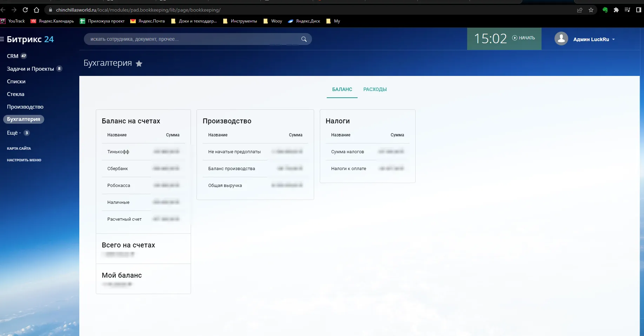The height and width of the screenshot is (336, 644).
Task: Open the browser extensions puzzle icon
Action: [616, 10]
